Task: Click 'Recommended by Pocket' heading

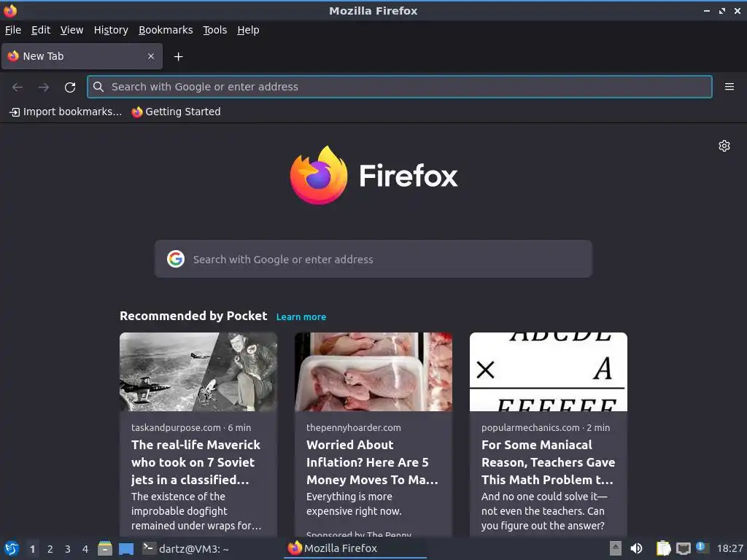Action: 193,316
